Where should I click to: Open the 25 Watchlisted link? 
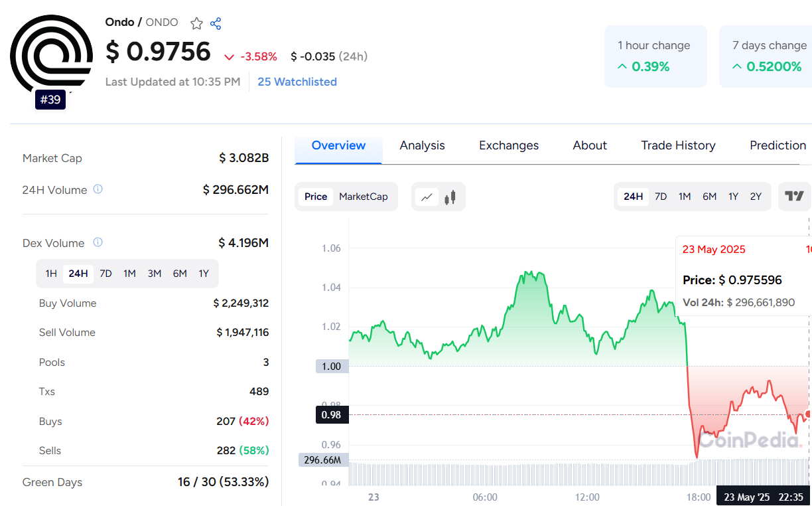(x=297, y=82)
